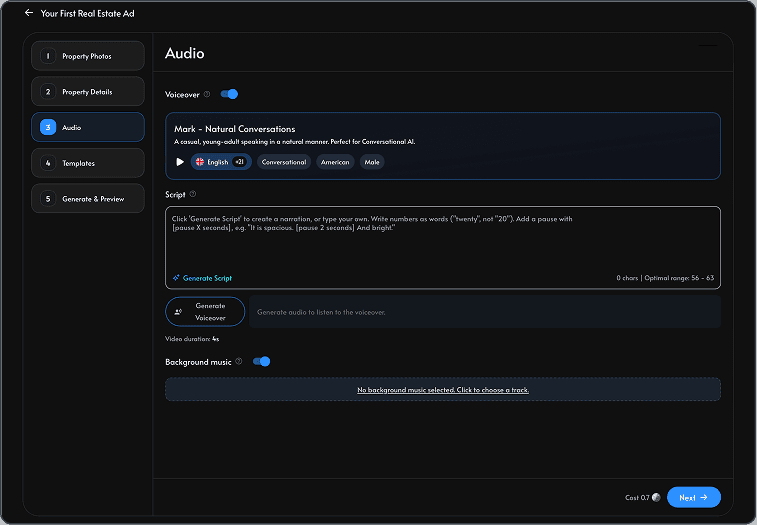Choose a background music track link
The width and height of the screenshot is (757, 525).
coord(443,390)
